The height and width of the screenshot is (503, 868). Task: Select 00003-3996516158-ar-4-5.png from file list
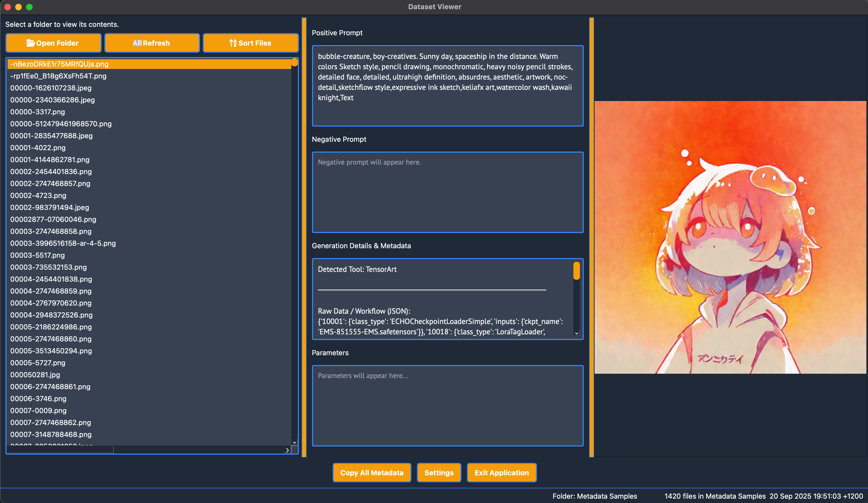tap(63, 243)
